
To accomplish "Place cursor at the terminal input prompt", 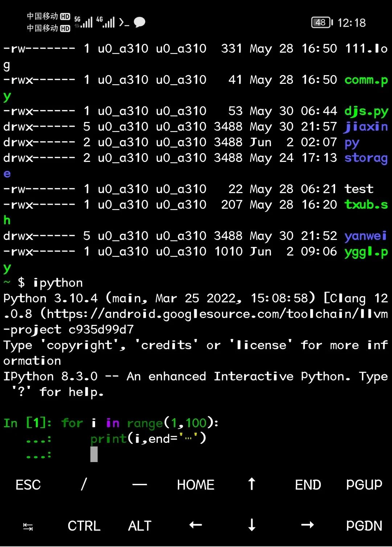I will click(x=94, y=454).
